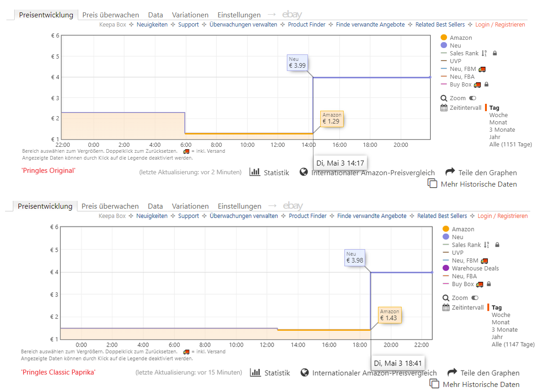Open Preis überwachen tab above Pringles Original chart
The width and height of the screenshot is (539, 392).
click(x=111, y=15)
